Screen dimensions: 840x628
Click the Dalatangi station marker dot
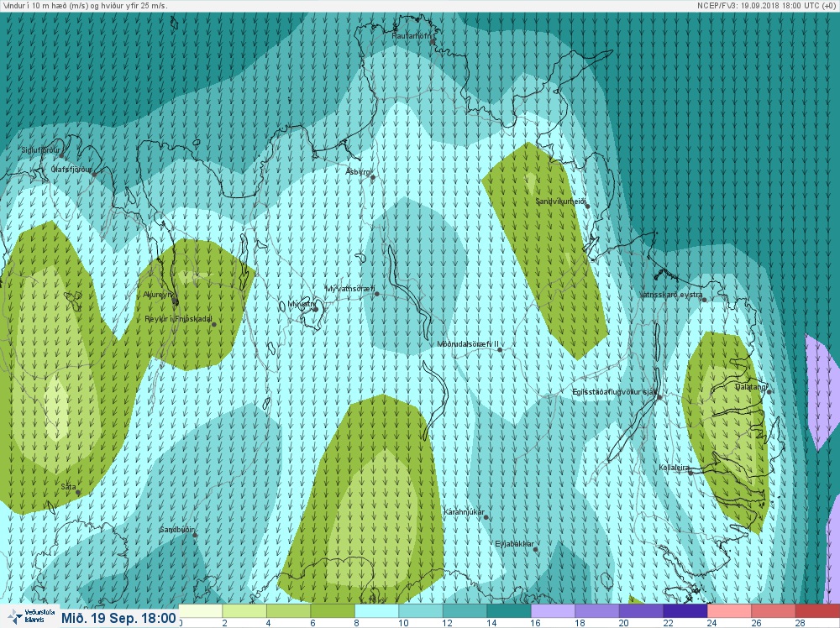tap(769, 392)
